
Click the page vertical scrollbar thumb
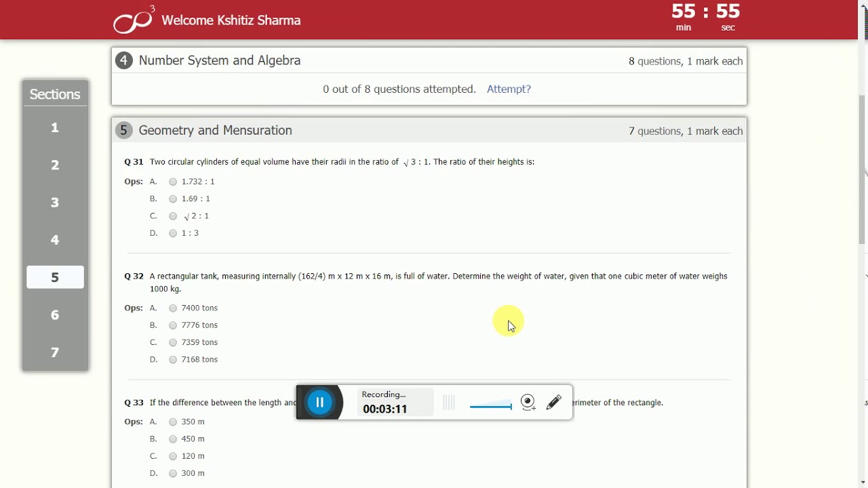863,169
